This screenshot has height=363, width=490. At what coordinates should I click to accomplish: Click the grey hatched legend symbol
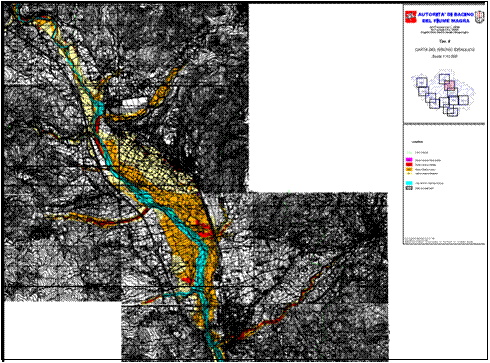point(409,188)
